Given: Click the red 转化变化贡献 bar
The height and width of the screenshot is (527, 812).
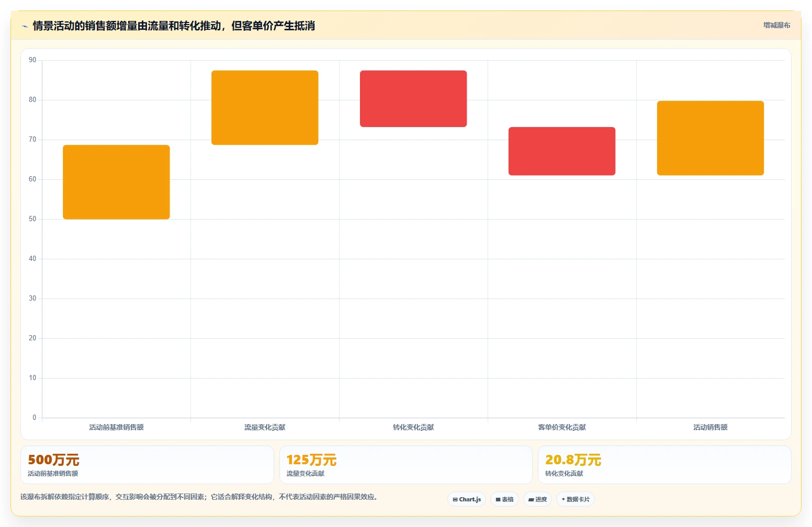Looking at the screenshot, I should click(x=413, y=99).
